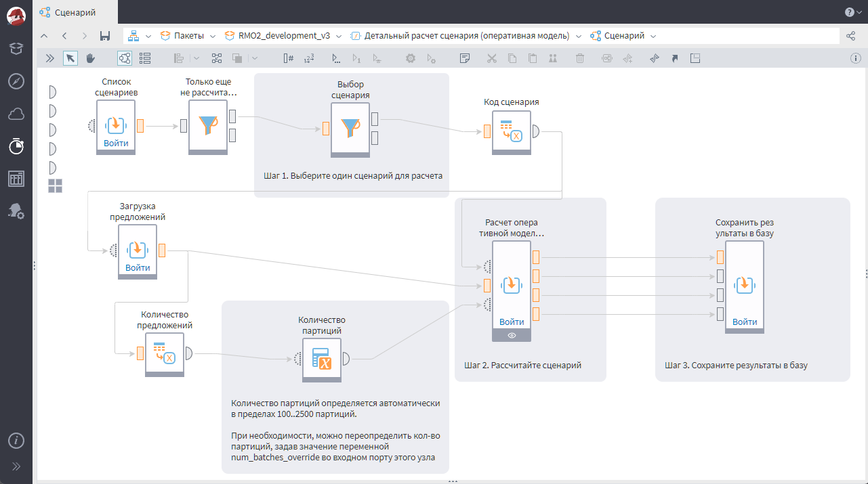Viewport: 868px width, 484px height.
Task: Click the execution order 1-2-3 icon
Action: click(x=309, y=58)
